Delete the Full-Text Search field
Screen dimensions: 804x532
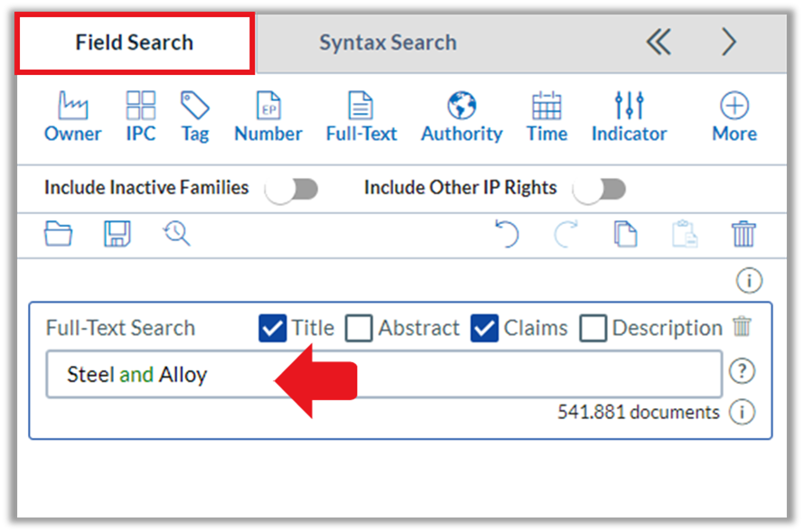742,326
